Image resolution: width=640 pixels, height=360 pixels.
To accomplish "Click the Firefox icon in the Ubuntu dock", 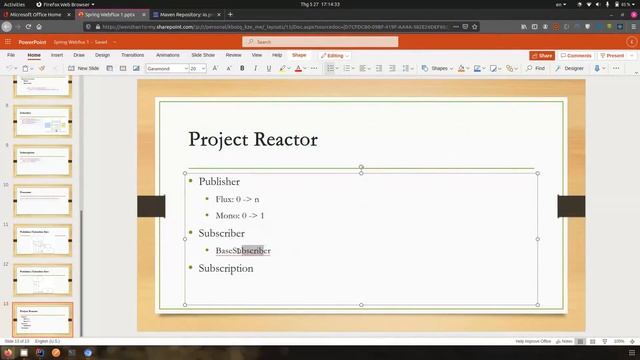I will click(8, 353).
